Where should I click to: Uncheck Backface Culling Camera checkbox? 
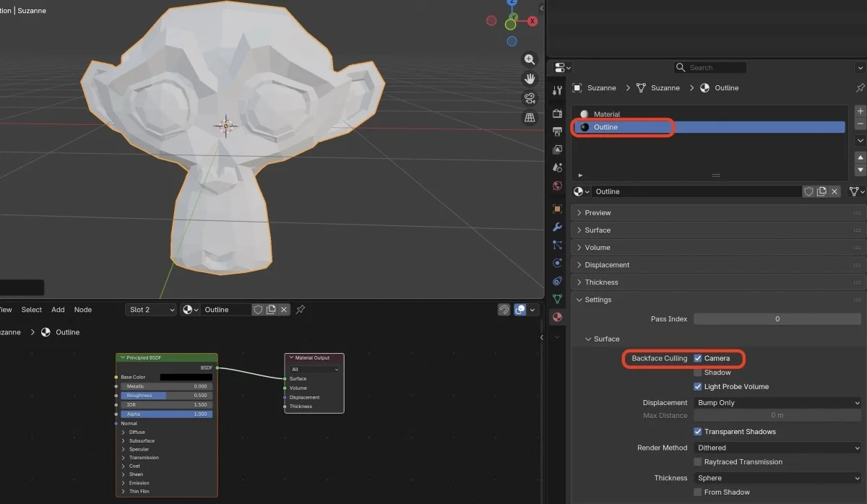tap(698, 358)
